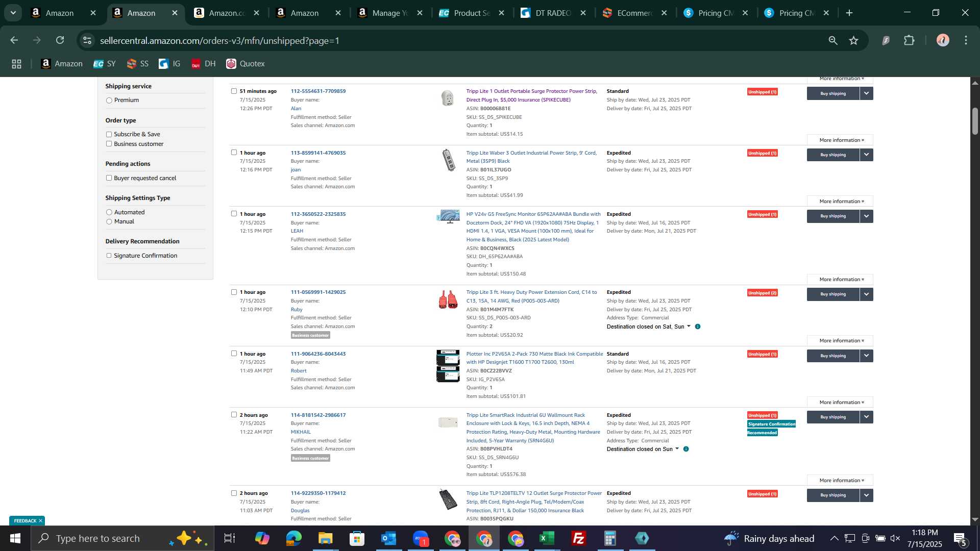Select the Premium shipping service radio
The width and height of the screenshot is (980, 551).
tap(109, 101)
